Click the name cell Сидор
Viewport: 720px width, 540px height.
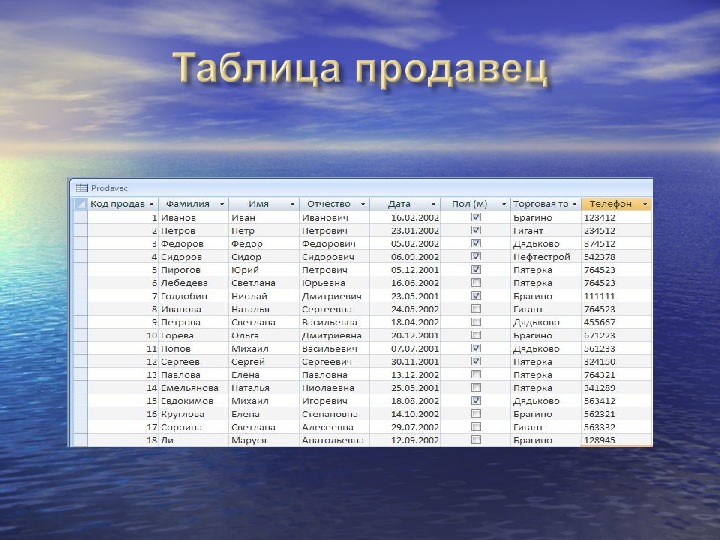[264, 257]
